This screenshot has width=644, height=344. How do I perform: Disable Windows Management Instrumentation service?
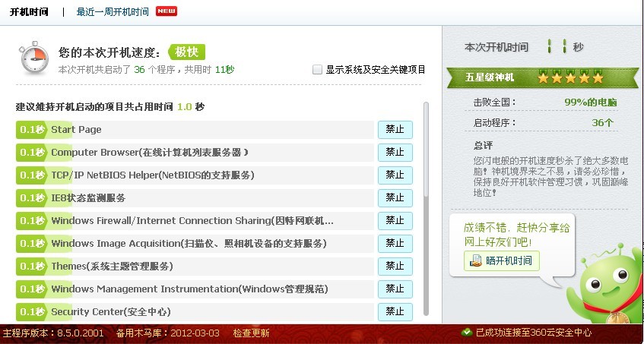(395, 289)
